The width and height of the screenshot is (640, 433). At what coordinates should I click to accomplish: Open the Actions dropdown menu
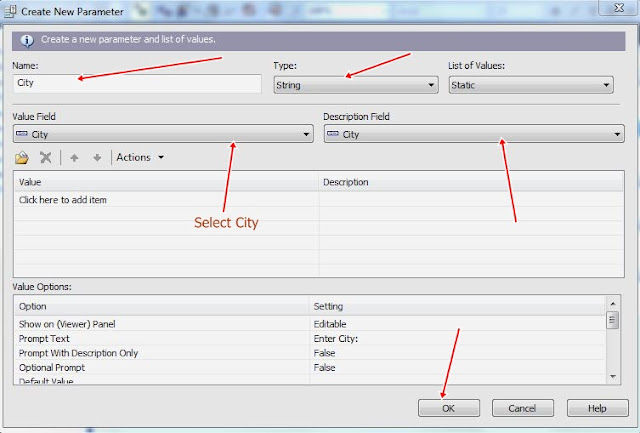tap(140, 157)
